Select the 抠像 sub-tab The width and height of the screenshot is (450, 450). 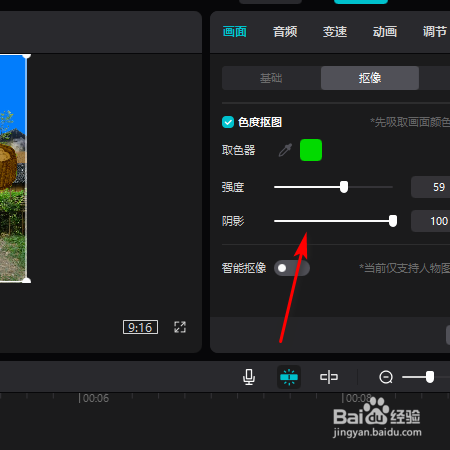coord(370,78)
